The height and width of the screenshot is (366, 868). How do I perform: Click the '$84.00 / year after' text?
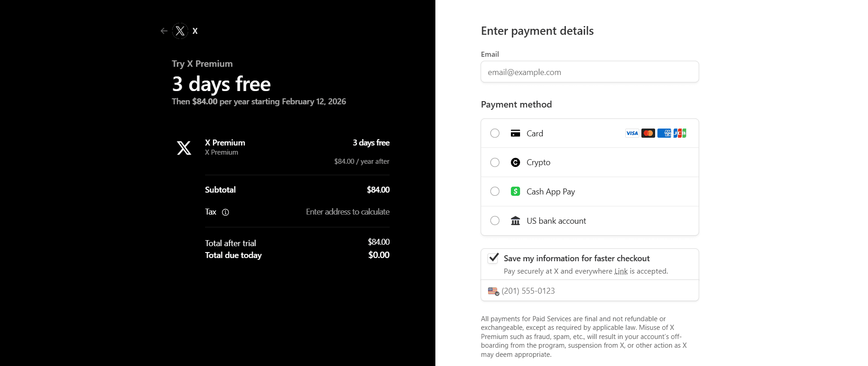362,161
